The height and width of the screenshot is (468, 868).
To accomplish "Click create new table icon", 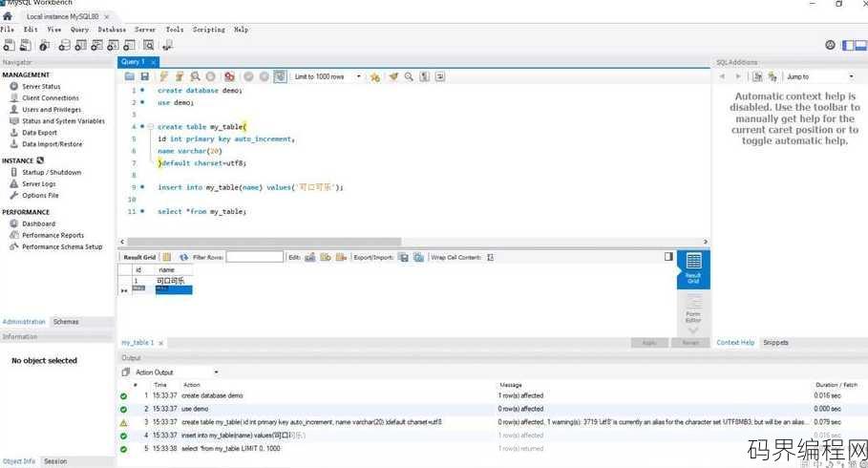I will point(81,46).
